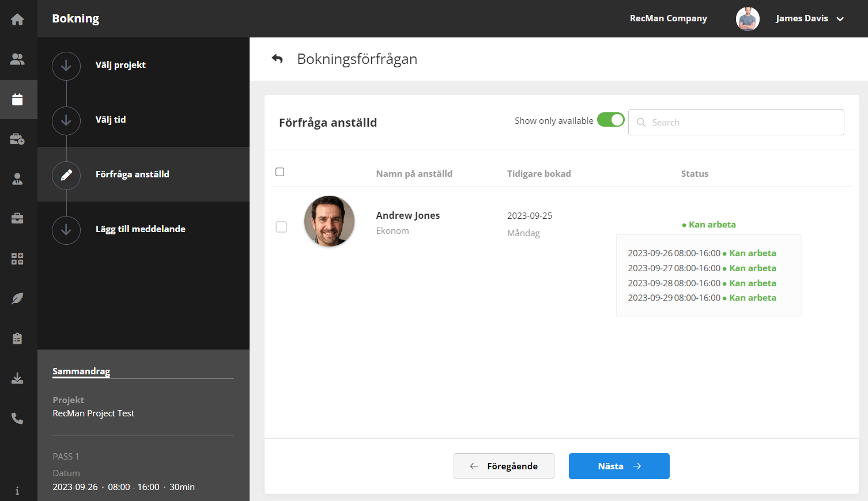The width and height of the screenshot is (868, 501).
Task: Open the phone icon in sidebar
Action: 17,419
